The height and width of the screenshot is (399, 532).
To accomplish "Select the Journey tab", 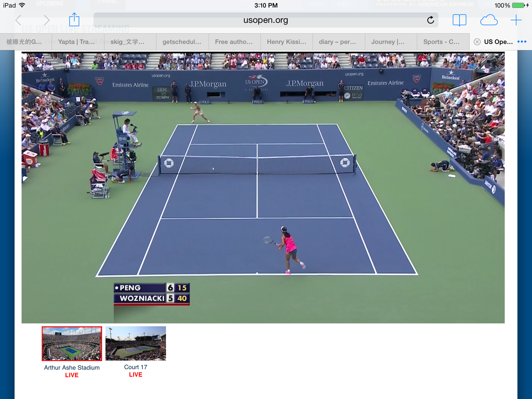I will click(x=388, y=42).
